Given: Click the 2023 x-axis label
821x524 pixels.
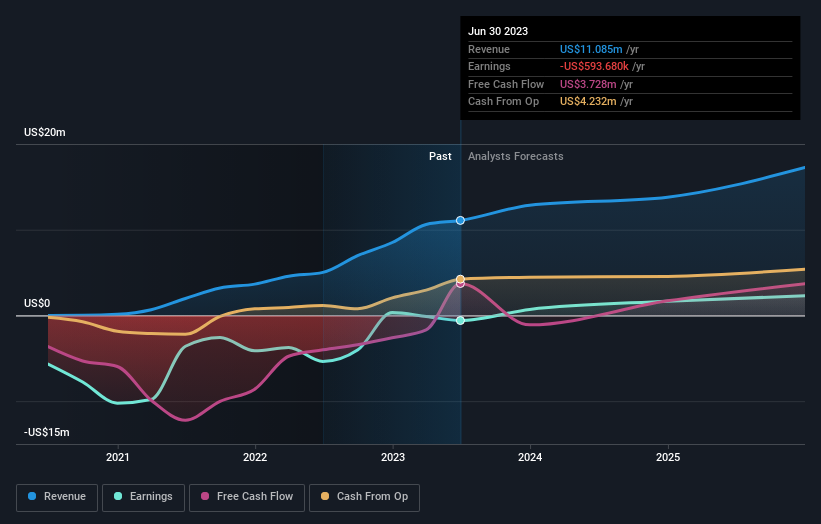Looking at the screenshot, I should point(393,458).
